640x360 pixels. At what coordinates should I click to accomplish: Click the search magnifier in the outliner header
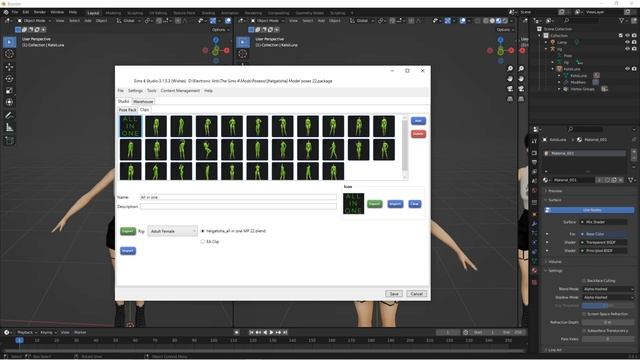click(567, 20)
